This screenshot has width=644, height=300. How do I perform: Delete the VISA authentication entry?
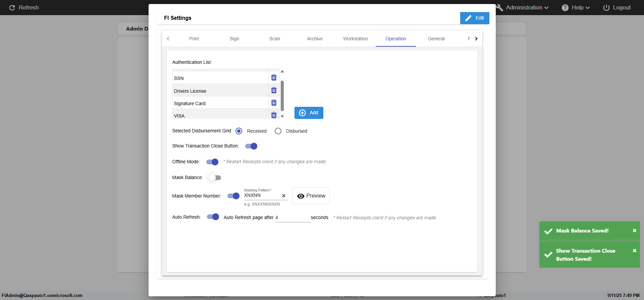pyautogui.click(x=274, y=115)
